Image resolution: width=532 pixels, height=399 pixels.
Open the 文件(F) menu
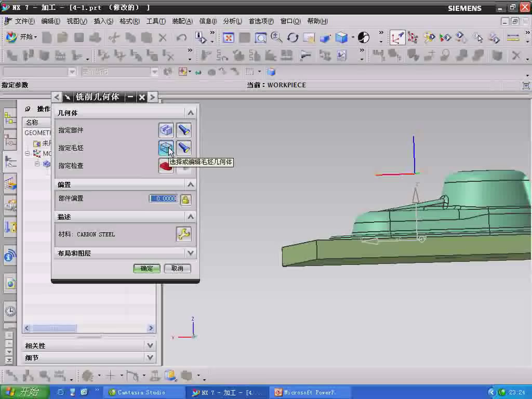pos(25,21)
